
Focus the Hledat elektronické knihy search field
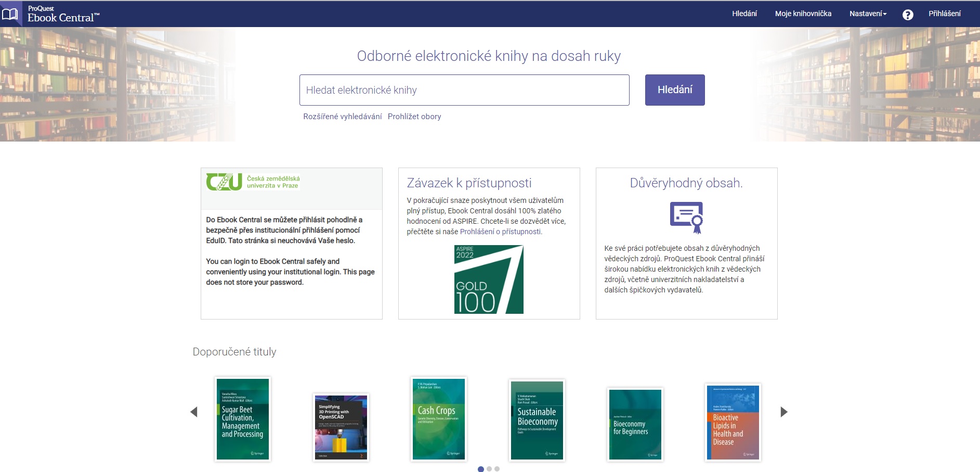click(x=464, y=90)
